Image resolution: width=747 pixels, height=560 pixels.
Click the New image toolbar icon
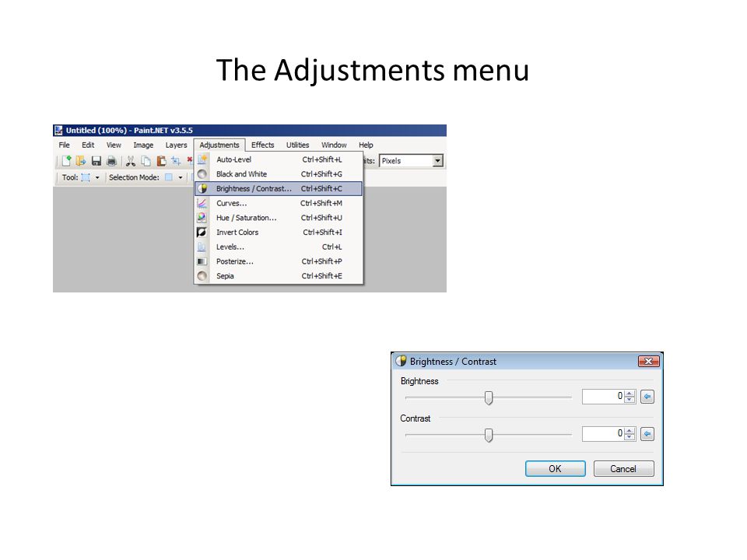click(66, 161)
